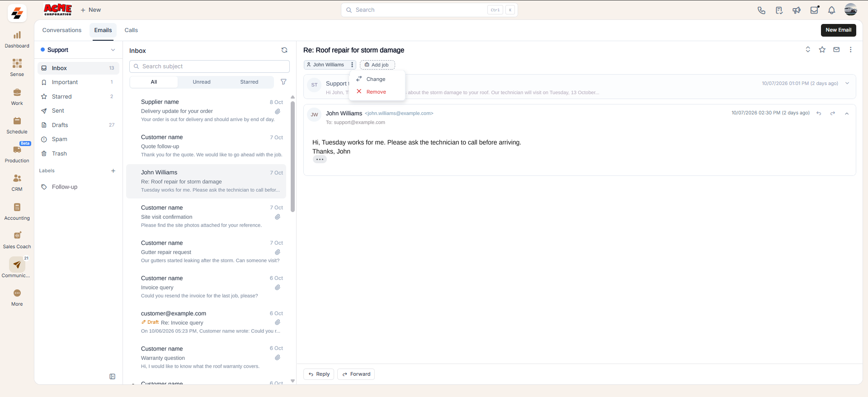Image resolution: width=868 pixels, height=397 pixels.
Task: Click reply arrow on John Williams message
Action: [819, 113]
